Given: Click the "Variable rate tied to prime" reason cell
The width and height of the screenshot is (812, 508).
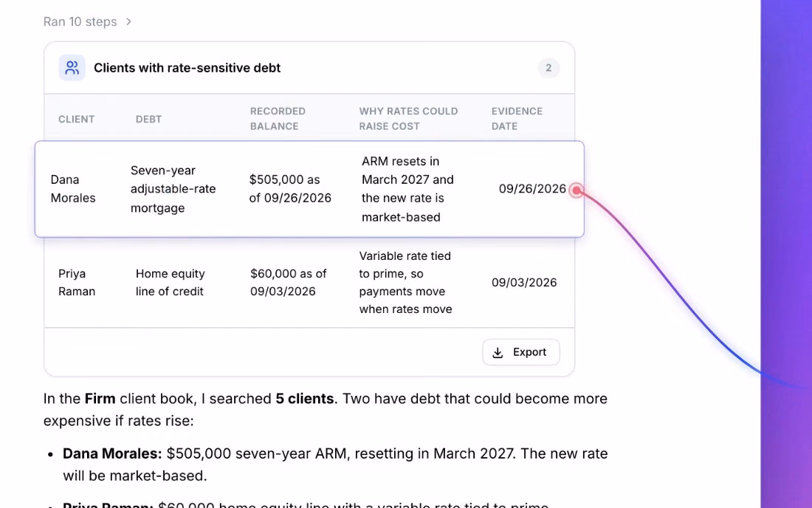Looking at the screenshot, I should pyautogui.click(x=405, y=283).
